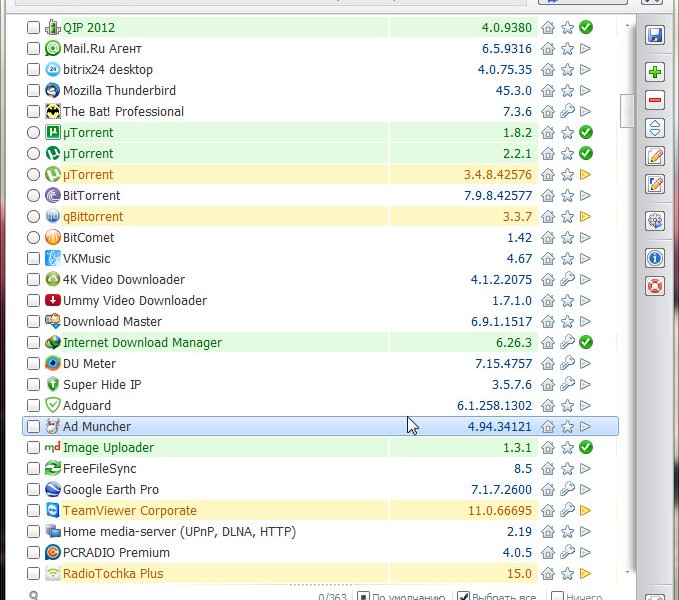Click the list scrollbar up arrow
The height and width of the screenshot is (600, 679).
tap(627, 26)
